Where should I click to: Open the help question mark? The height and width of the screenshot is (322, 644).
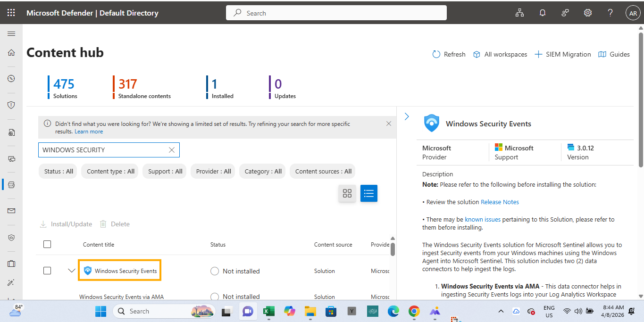611,13
